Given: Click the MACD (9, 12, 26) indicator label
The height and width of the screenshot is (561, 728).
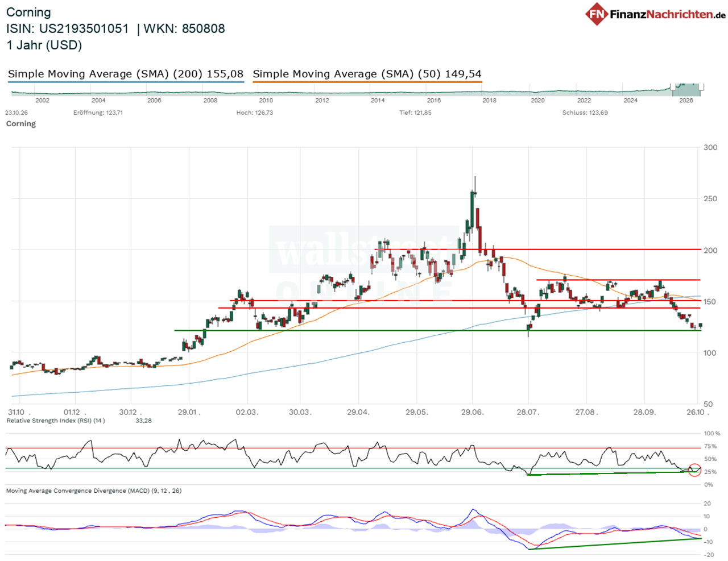Looking at the screenshot, I should (94, 491).
